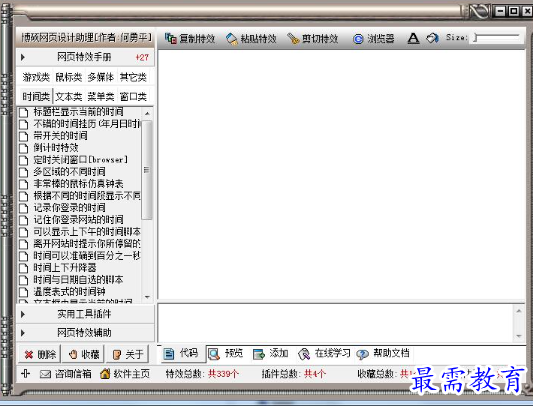This screenshot has width=533, height=411.
Task: Select the 窗口类 category tab
Action: click(x=133, y=97)
